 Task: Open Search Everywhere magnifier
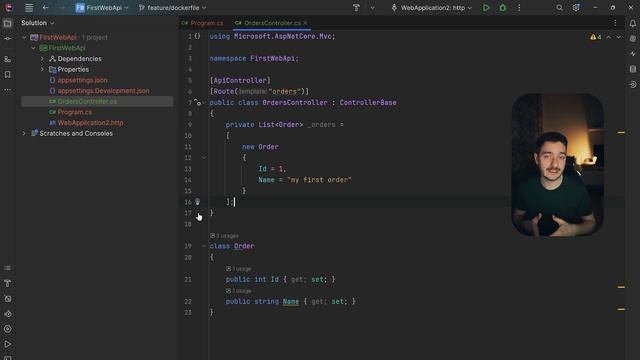(559, 8)
